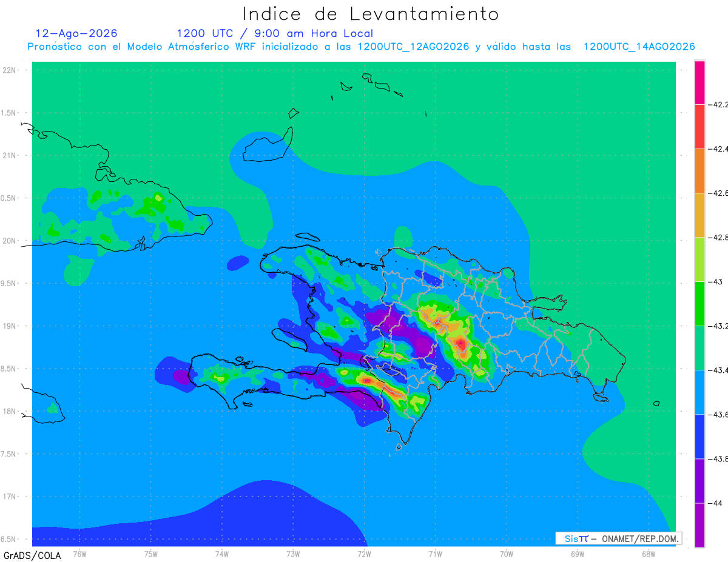Click the "18N" latitude label
The image size is (728, 562).
pyautogui.click(x=10, y=412)
